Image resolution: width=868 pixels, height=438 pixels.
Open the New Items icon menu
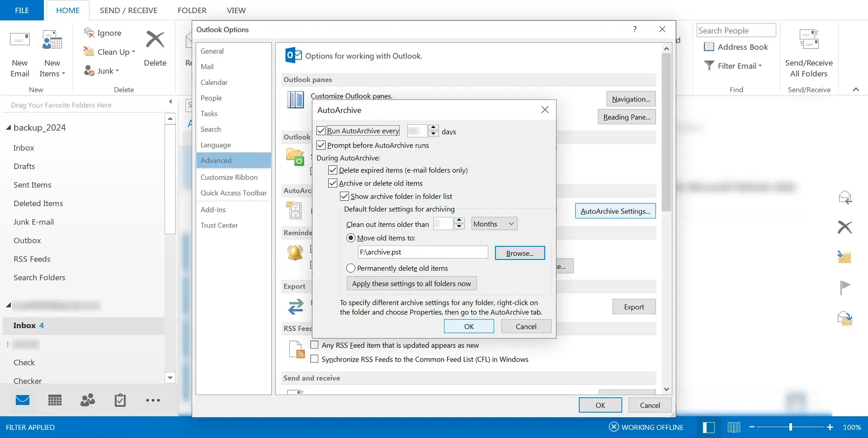coord(52,40)
